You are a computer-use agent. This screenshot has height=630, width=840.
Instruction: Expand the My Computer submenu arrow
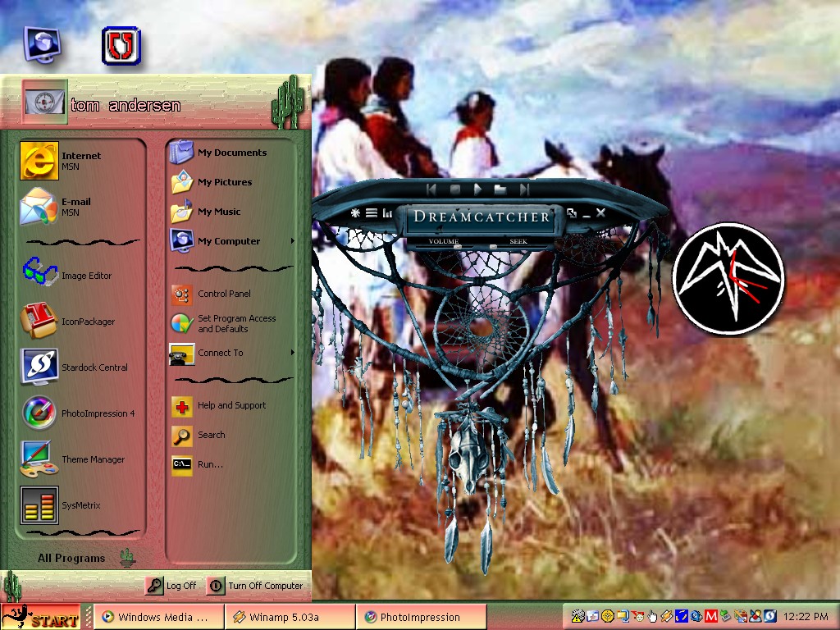[x=293, y=241]
